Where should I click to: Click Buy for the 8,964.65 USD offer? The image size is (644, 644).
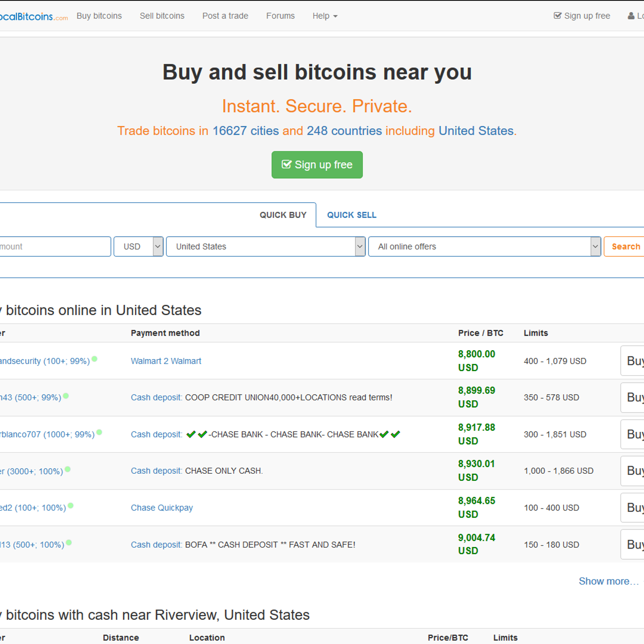tap(633, 508)
